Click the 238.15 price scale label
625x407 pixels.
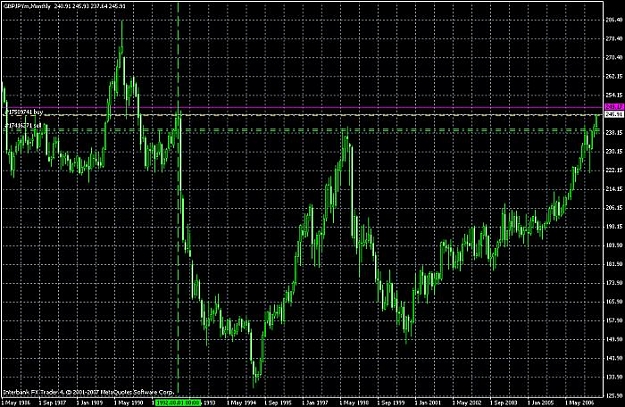(x=614, y=132)
